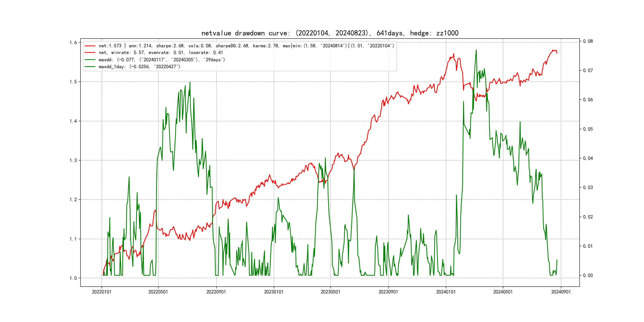This screenshot has width=644, height=322.
Task: Click the 0.08 right y-axis tick label
Action: 588,41
